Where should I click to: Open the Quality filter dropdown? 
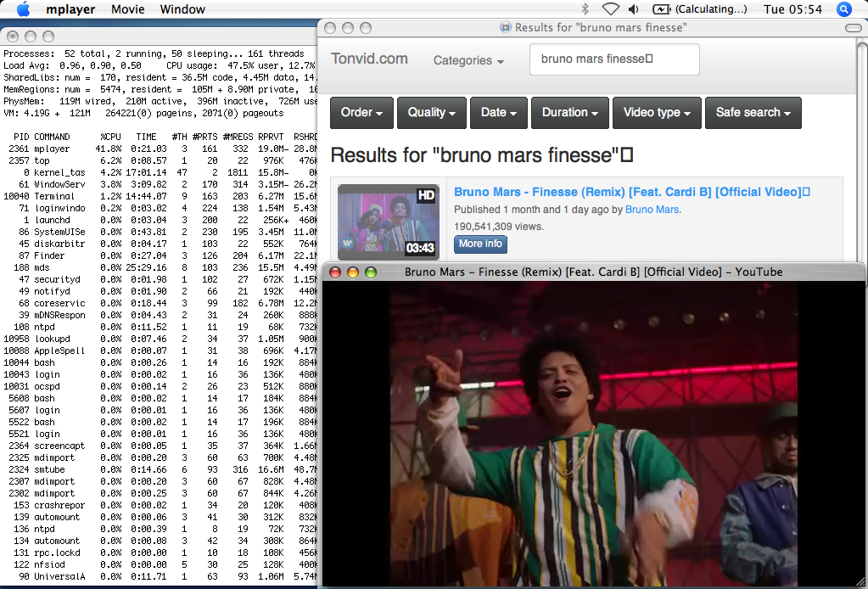tap(432, 112)
